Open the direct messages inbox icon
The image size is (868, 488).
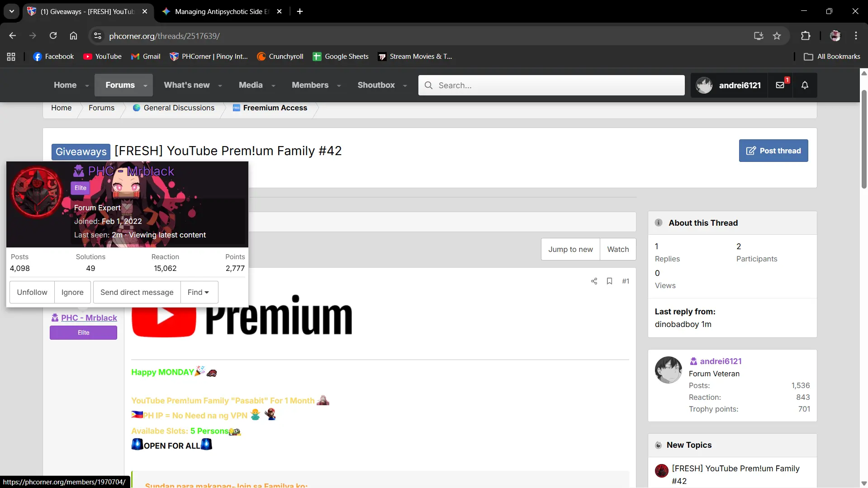click(780, 85)
